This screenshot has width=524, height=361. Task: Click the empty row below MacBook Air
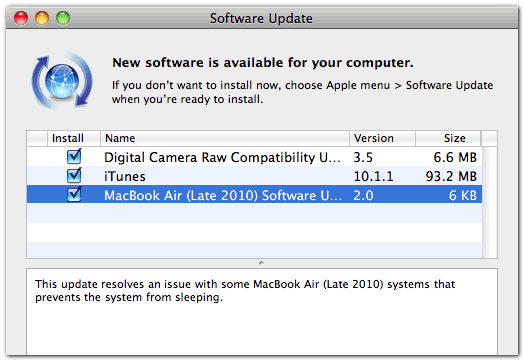pos(254,213)
